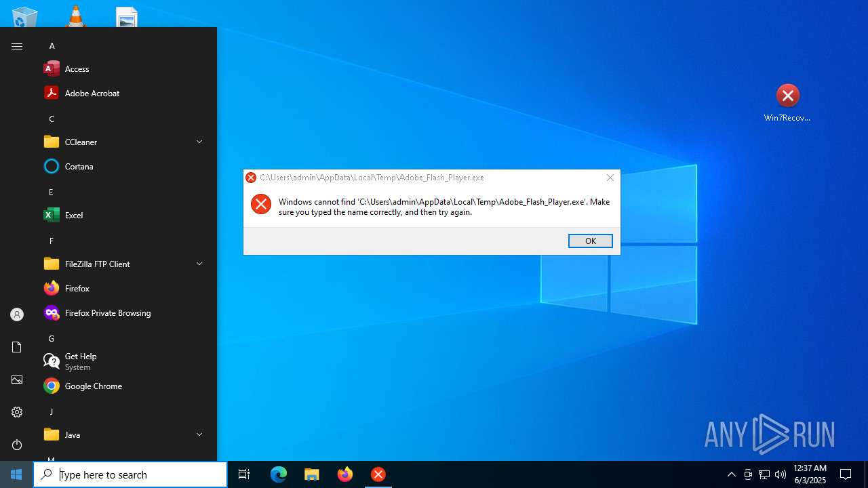Click the tray meet now icon
868x488 pixels.
tap(748, 474)
